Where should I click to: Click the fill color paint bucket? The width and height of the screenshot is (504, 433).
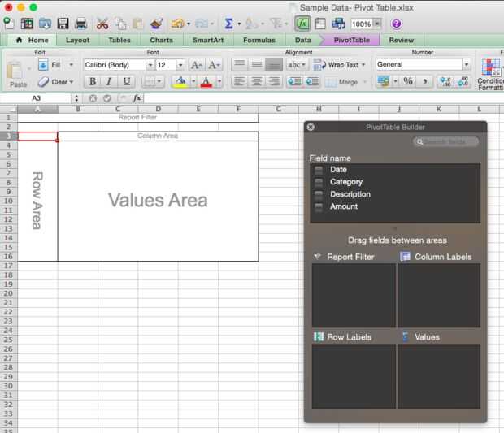coord(180,81)
